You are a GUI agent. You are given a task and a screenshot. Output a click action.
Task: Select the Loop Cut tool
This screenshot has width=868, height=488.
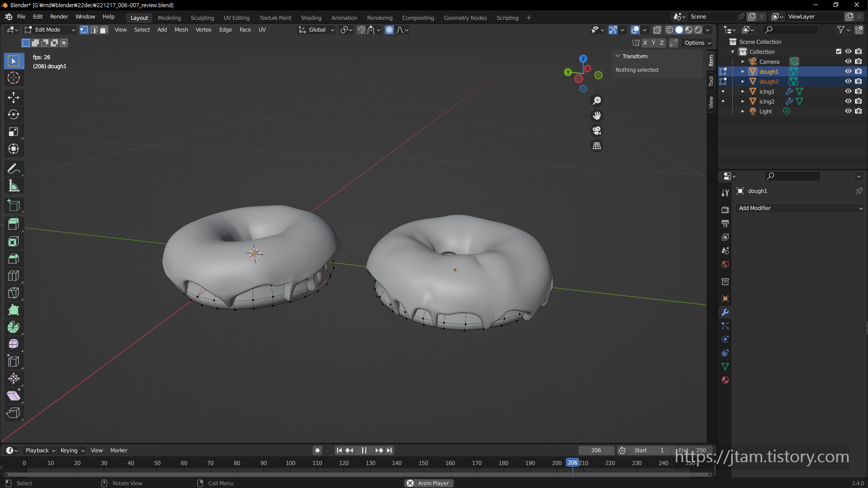coord(14,276)
